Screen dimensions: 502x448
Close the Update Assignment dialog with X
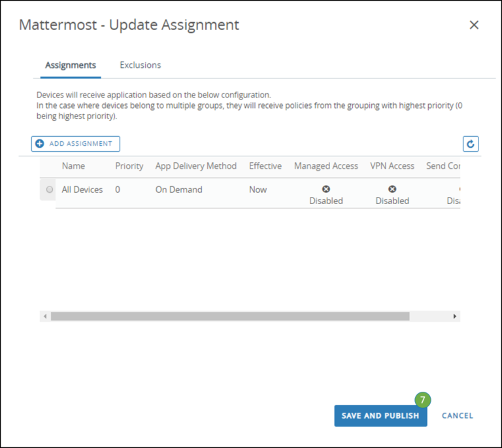(x=475, y=25)
